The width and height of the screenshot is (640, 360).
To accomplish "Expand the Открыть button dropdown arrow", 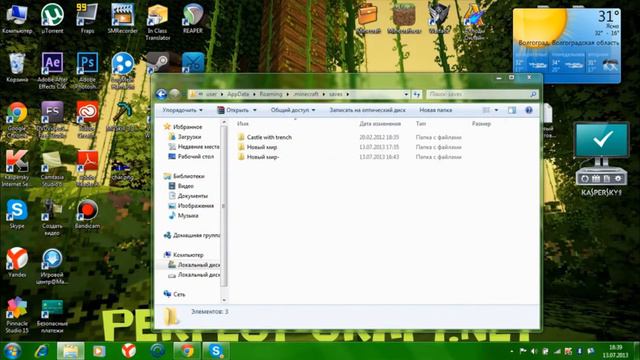I will tap(255, 110).
